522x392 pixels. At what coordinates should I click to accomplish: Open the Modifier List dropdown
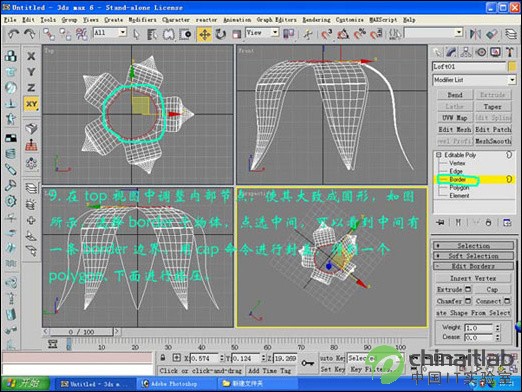pyautogui.click(x=474, y=80)
